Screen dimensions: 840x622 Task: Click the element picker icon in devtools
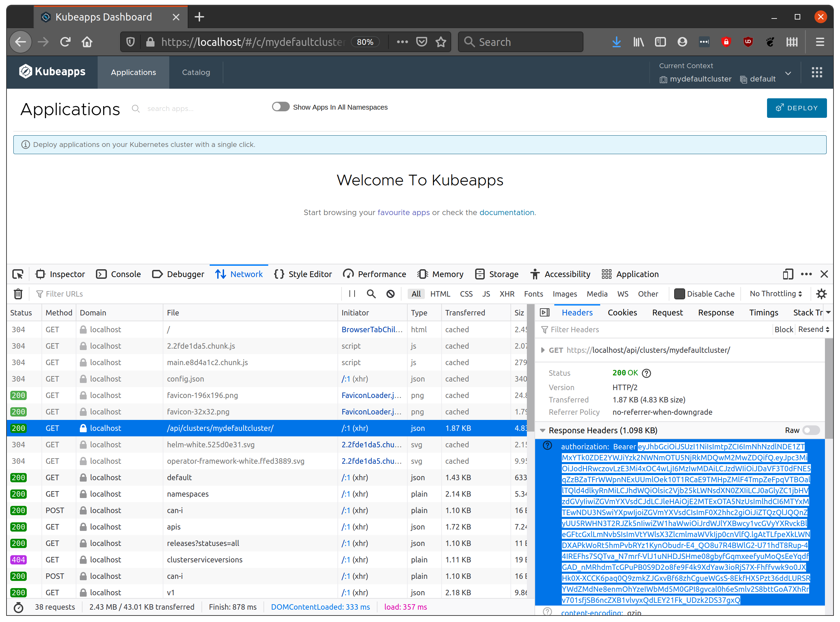click(x=18, y=274)
